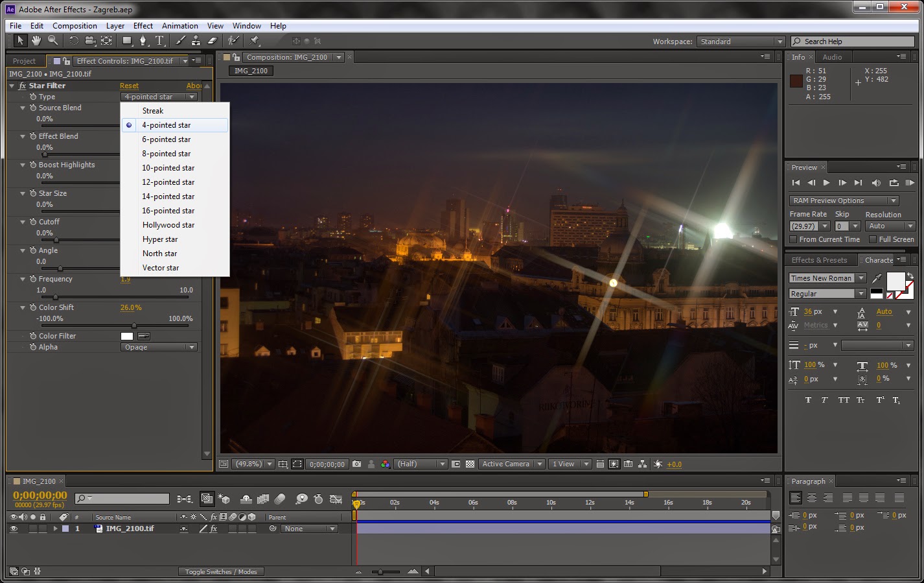Hide the IMG_2100.tif layer eyeball

point(14,529)
